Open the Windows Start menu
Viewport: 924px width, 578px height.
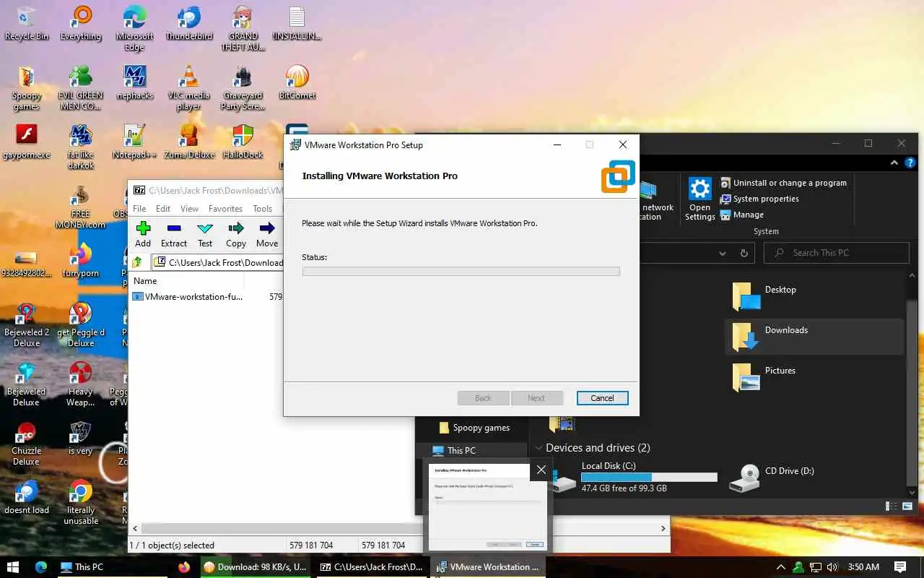pos(14,567)
